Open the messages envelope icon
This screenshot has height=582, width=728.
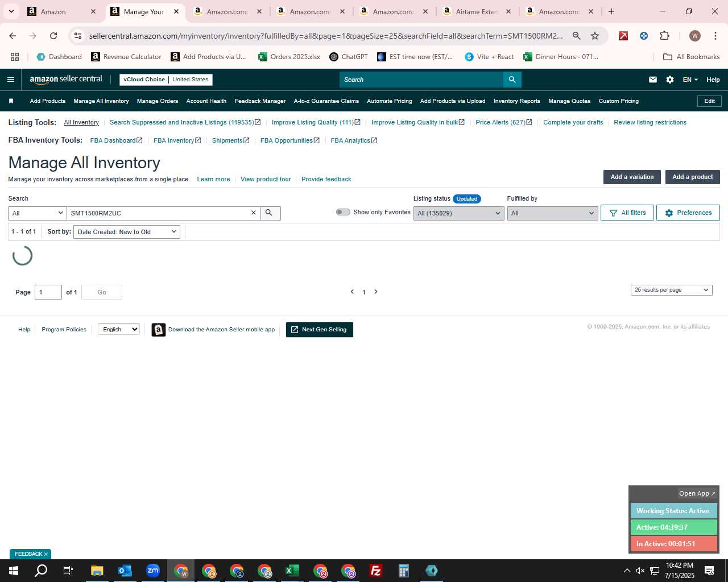653,80
